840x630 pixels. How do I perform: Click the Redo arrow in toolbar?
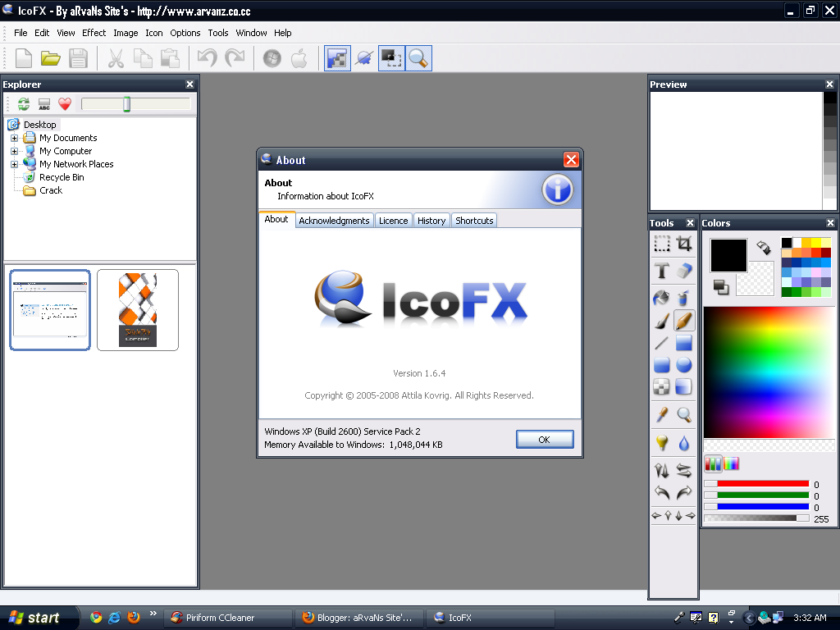[235, 58]
